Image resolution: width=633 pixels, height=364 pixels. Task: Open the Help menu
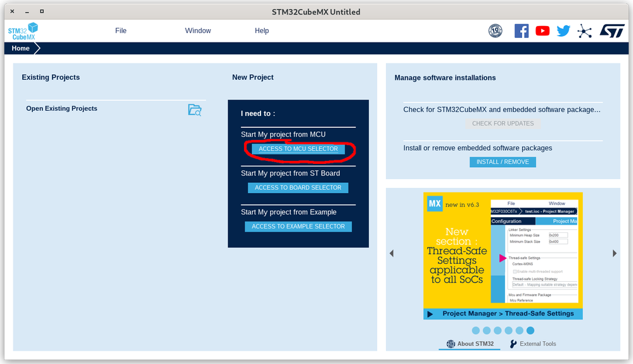click(x=262, y=30)
